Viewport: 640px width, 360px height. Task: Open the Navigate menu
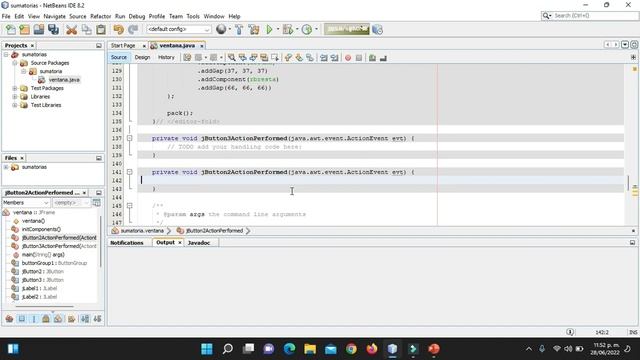(54, 16)
